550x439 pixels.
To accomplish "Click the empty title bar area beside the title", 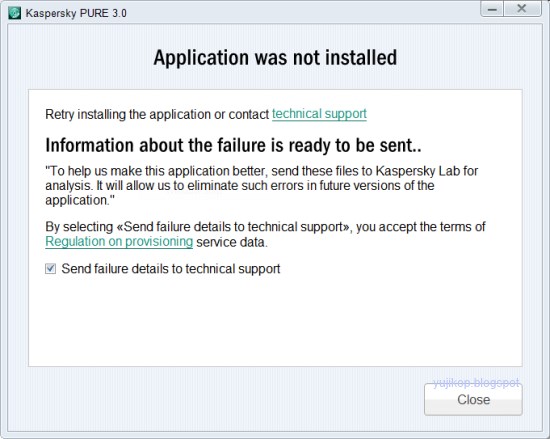I will [x=302, y=13].
